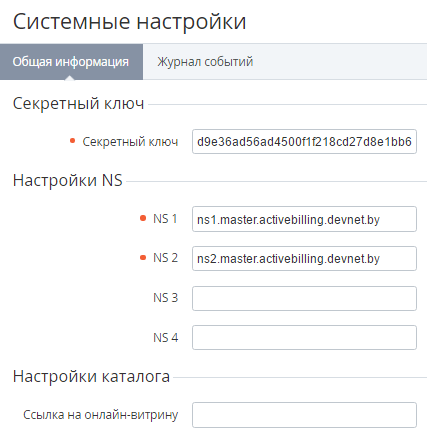This screenshot has width=427, height=437.
Task: Click the required marker beside Секретный ключ label
Action: point(72,141)
